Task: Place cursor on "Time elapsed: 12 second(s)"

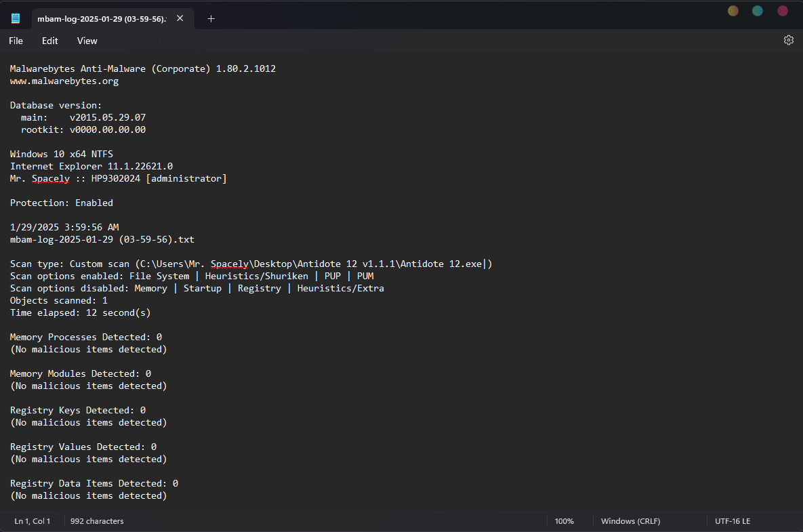Action: 81,313
